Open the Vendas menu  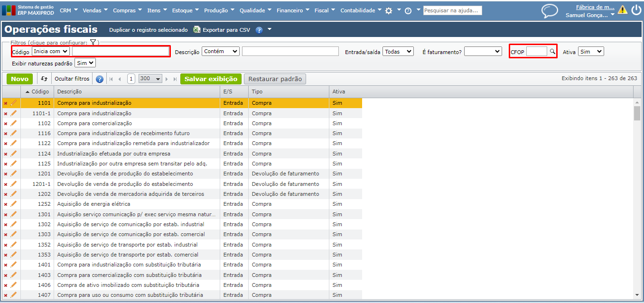(95, 10)
